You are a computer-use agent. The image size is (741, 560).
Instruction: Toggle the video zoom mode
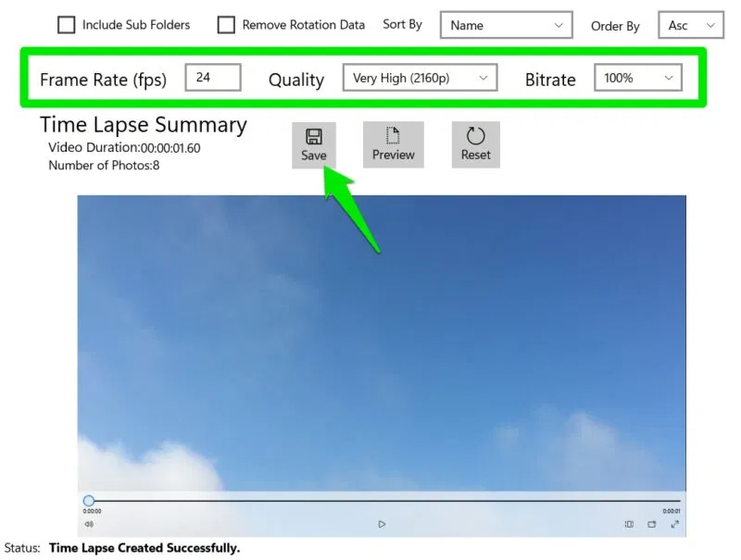(x=628, y=524)
